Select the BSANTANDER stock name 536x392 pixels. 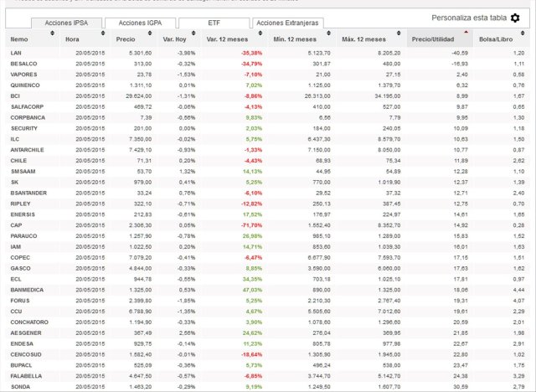[28, 193]
